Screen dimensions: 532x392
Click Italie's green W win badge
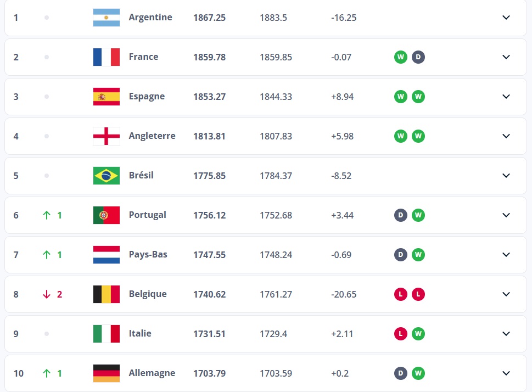418,334
